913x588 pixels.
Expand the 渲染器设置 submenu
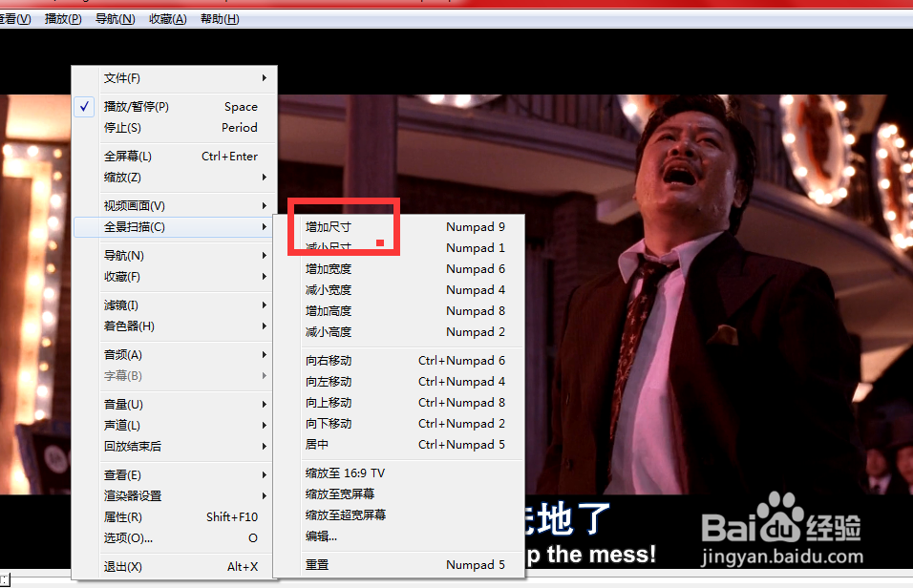pyautogui.click(x=174, y=496)
